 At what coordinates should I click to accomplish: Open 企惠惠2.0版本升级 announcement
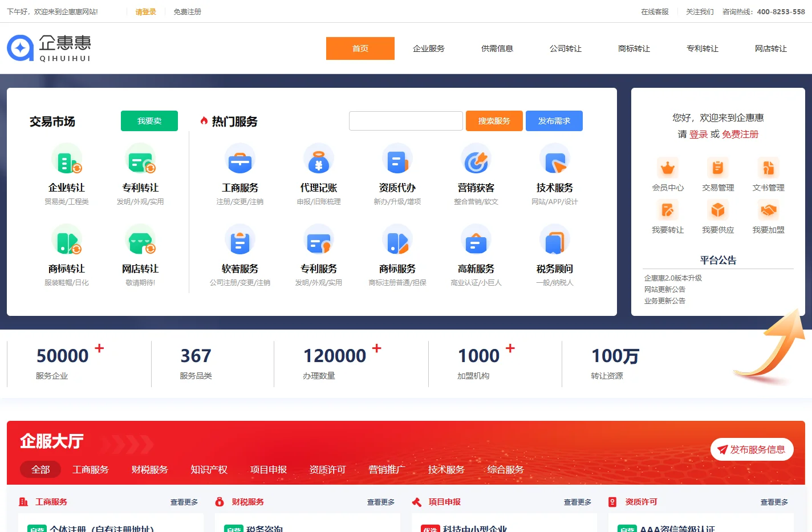[673, 278]
